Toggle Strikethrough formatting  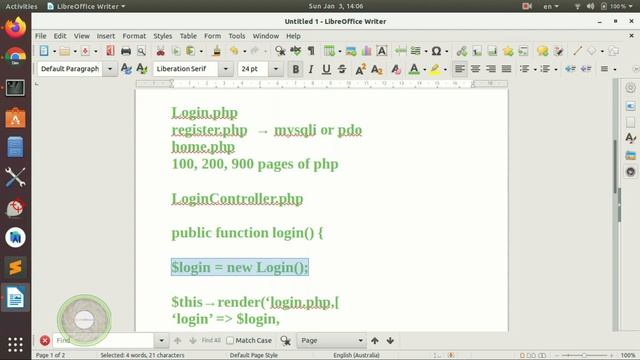(x=342, y=69)
